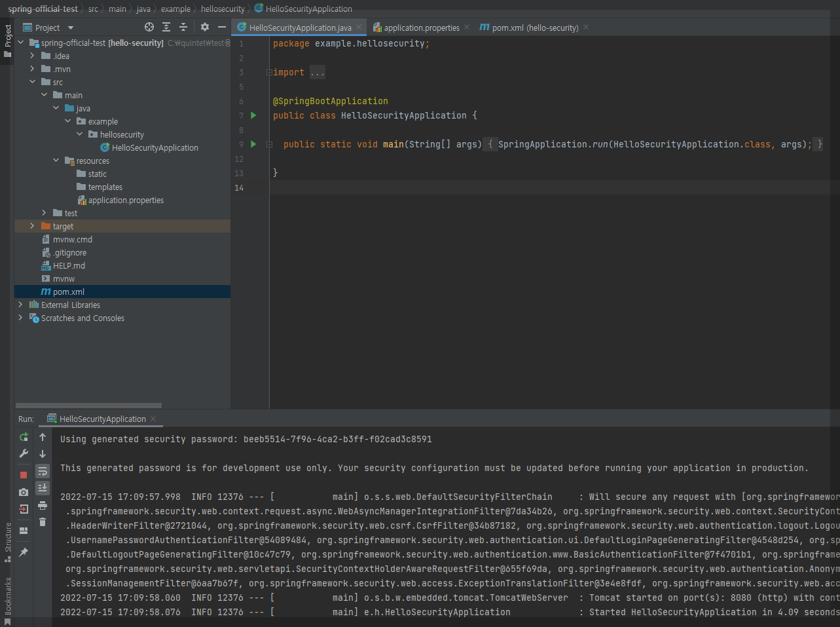Pin the Run tab with pin icon
This screenshot has width=840, height=627.
[24, 552]
